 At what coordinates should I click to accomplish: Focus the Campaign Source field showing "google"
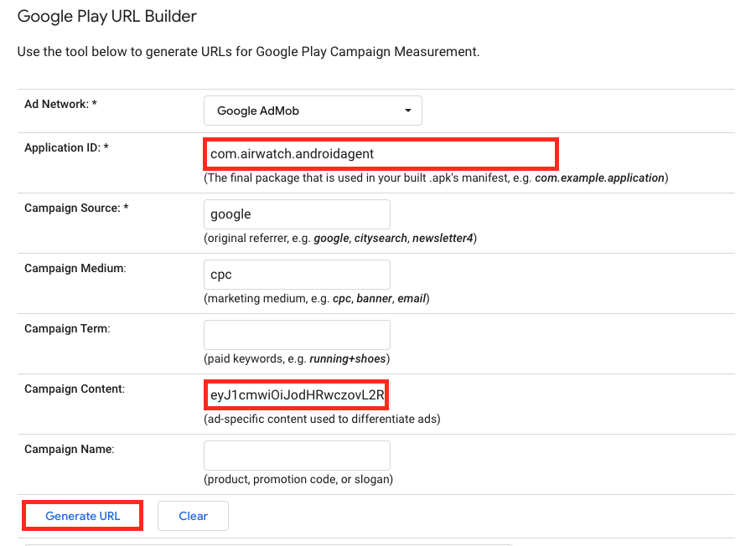(297, 214)
